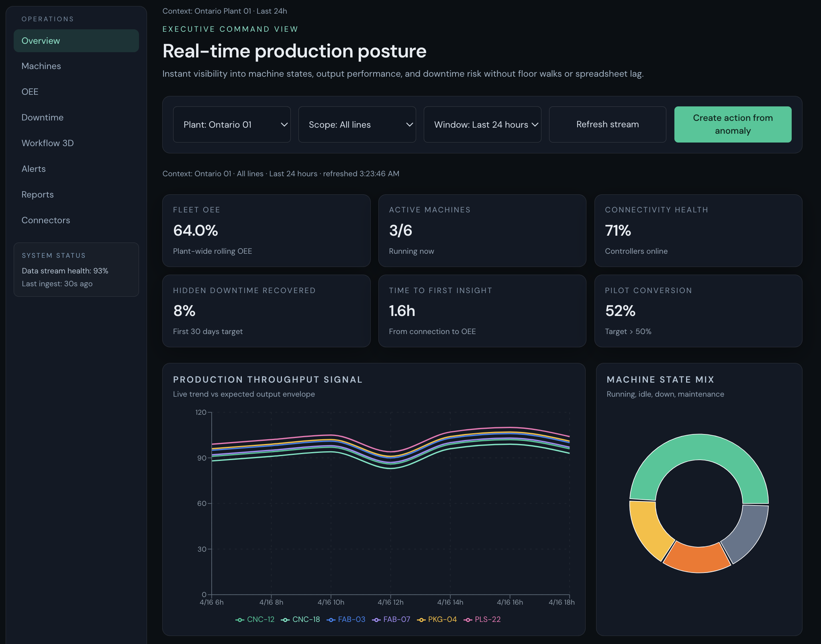Go to Machines in sidebar
The width and height of the screenshot is (821, 644).
click(x=41, y=66)
